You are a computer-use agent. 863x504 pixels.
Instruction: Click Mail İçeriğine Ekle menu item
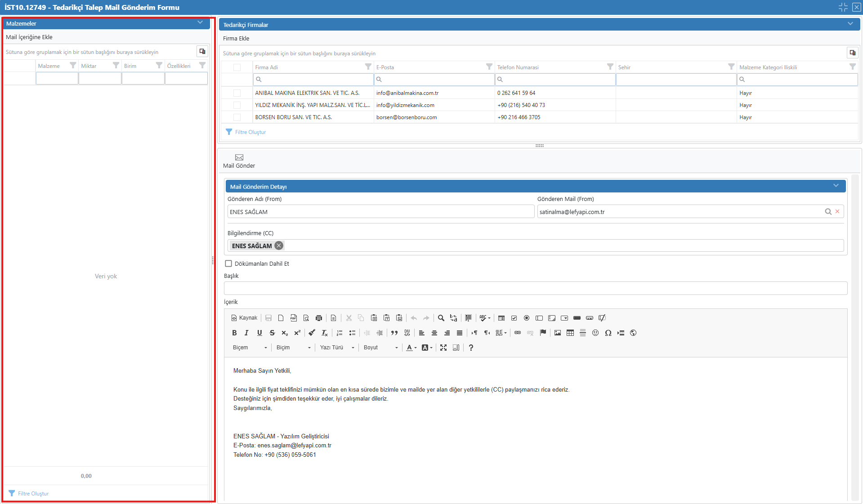click(x=29, y=37)
